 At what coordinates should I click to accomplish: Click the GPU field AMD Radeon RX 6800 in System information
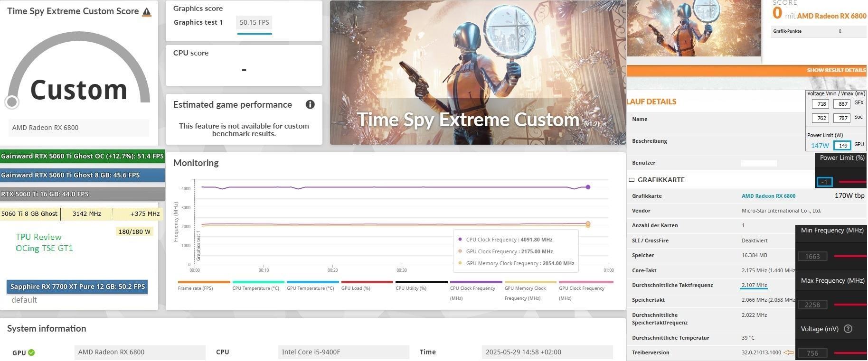tap(140, 352)
